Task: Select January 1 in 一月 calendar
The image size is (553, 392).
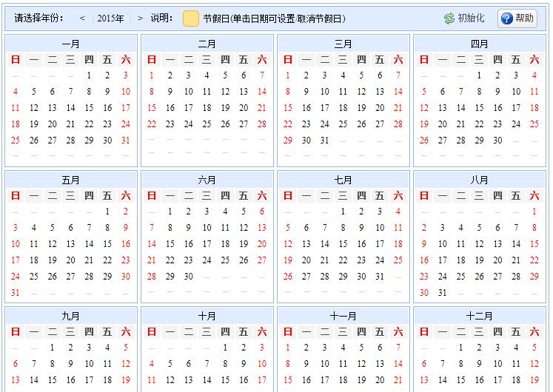Action: [x=89, y=75]
